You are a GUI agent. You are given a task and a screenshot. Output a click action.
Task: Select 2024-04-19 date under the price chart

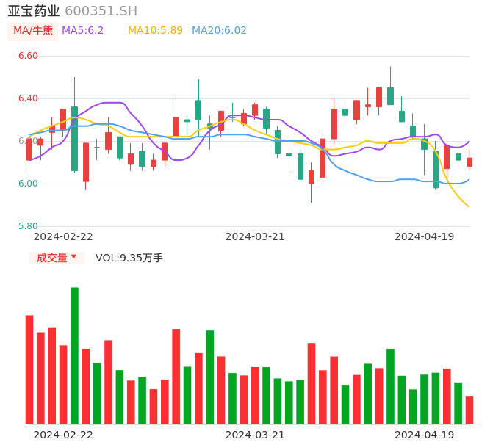[424, 236]
